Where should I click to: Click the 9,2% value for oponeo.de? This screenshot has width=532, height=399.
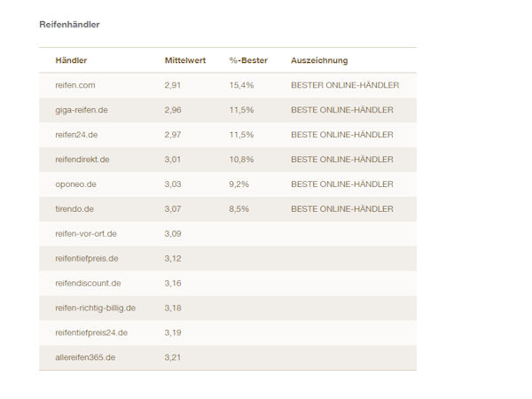239,184
